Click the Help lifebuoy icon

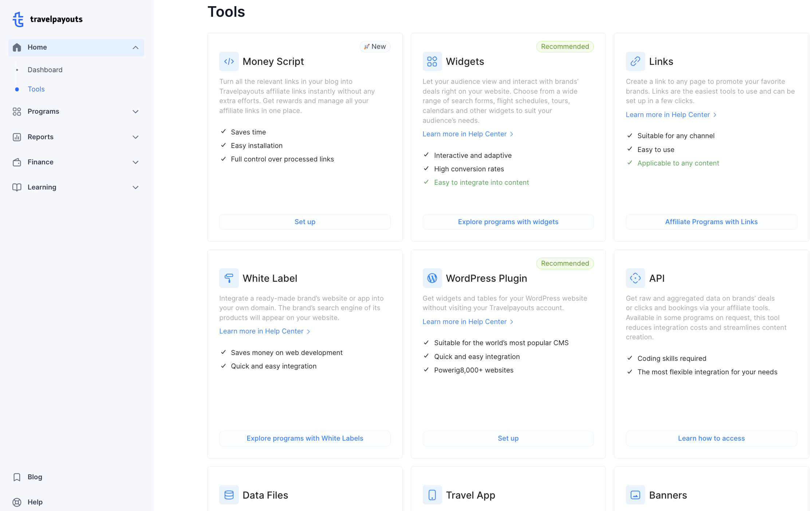tap(17, 502)
